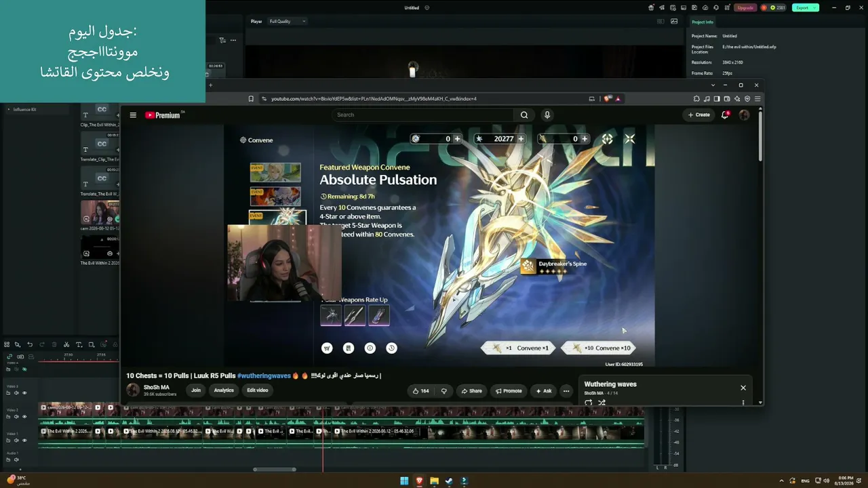Expand the Influence Kit tree item
Image resolution: width=868 pixels, height=488 pixels.
pos(9,109)
